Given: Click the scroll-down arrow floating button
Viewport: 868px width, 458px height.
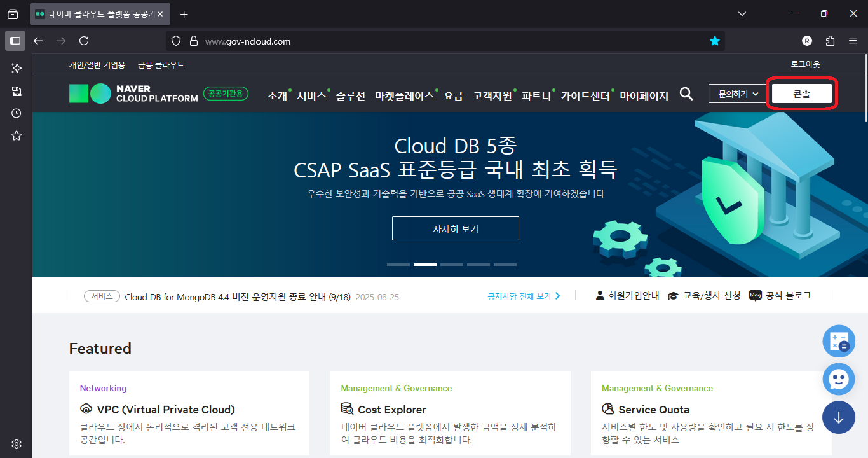Looking at the screenshot, I should [x=839, y=417].
